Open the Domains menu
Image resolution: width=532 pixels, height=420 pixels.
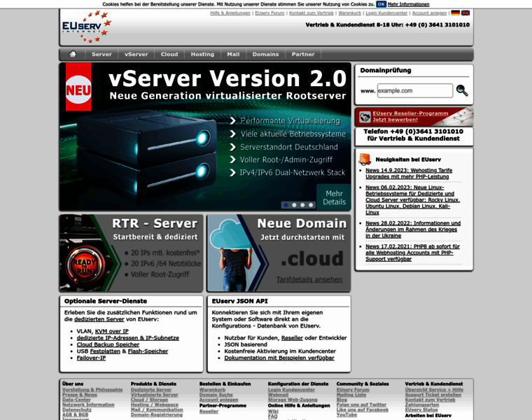click(x=266, y=55)
